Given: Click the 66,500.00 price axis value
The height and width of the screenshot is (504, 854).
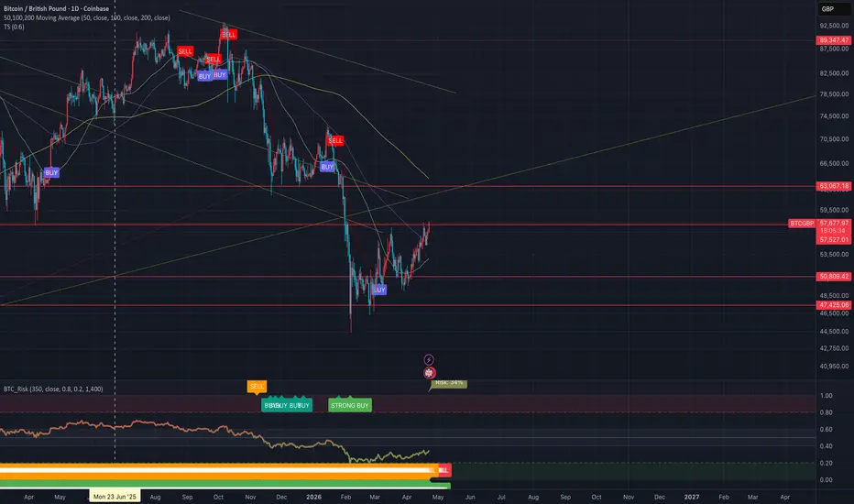Looking at the screenshot, I should [834, 163].
